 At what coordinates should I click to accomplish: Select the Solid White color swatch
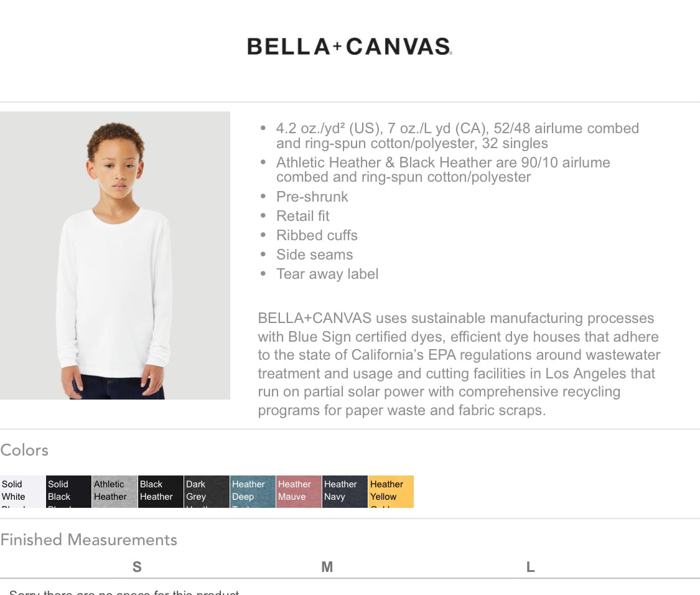tap(22, 491)
